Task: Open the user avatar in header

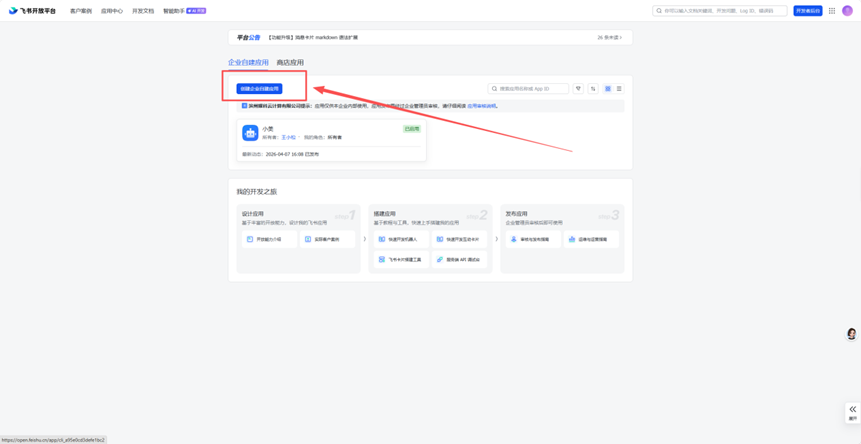Action: [x=847, y=11]
